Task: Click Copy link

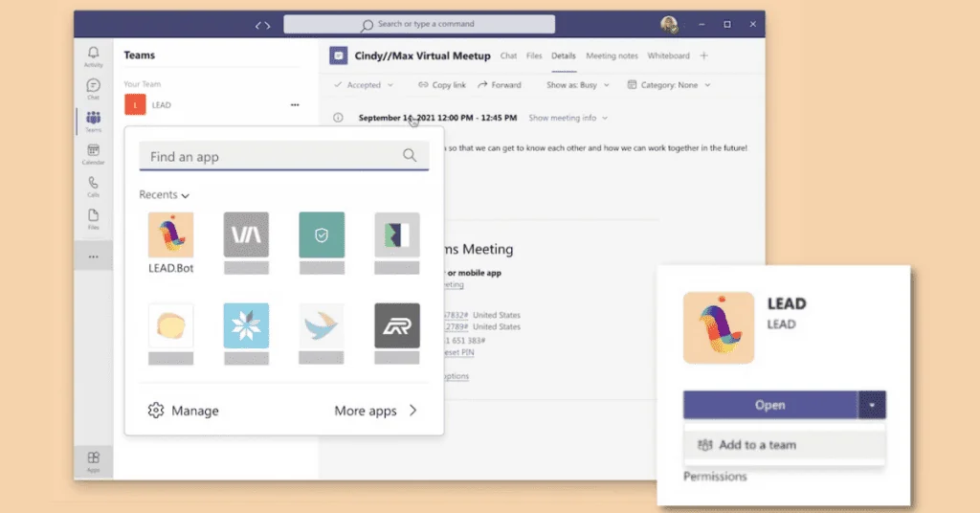Action: pos(442,85)
